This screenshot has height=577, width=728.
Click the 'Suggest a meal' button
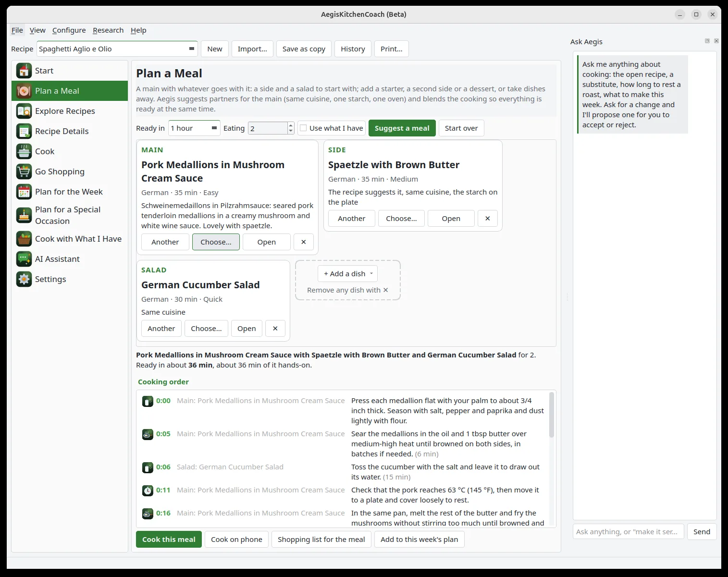pyautogui.click(x=402, y=128)
